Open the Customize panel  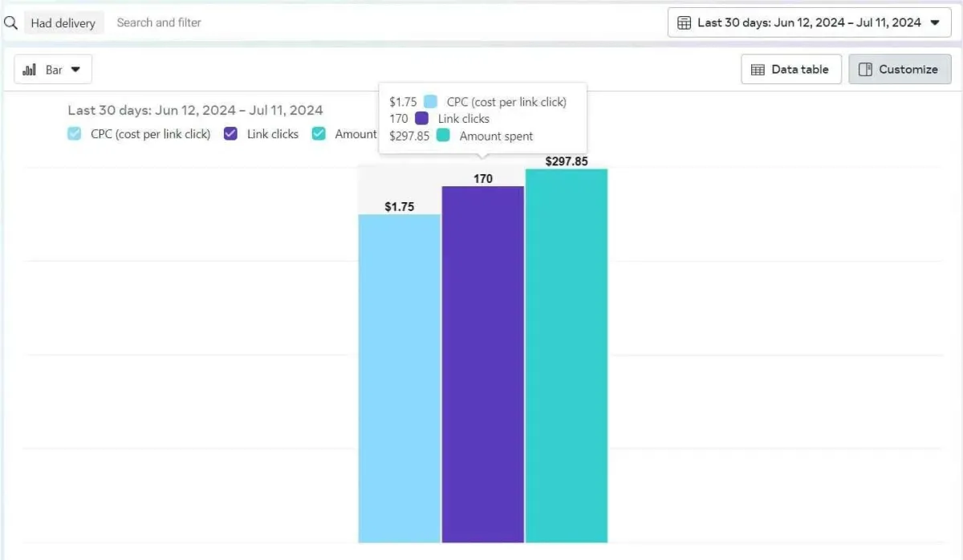tap(900, 70)
